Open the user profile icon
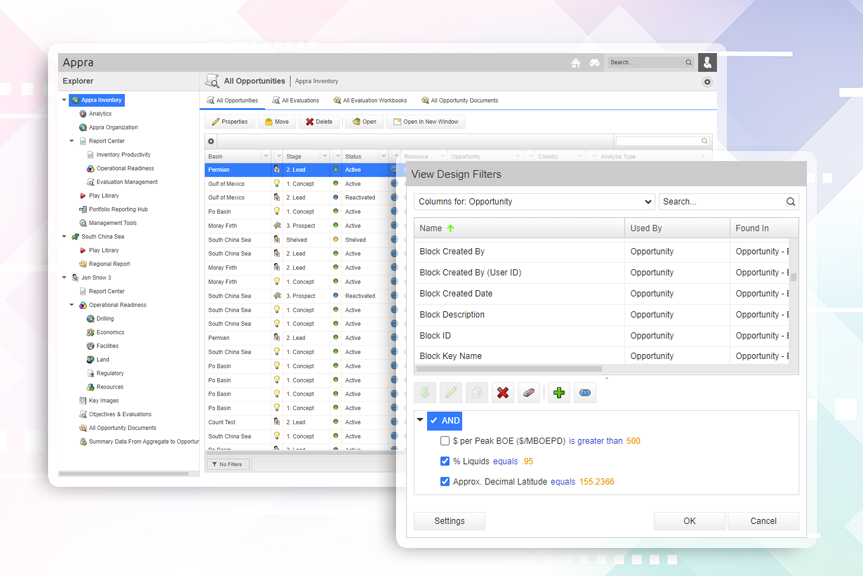 pos(707,62)
